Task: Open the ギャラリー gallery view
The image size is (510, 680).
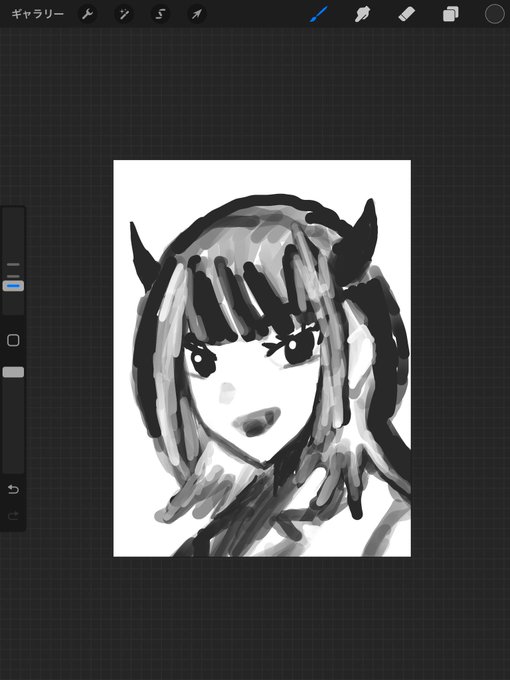Action: coord(38,14)
